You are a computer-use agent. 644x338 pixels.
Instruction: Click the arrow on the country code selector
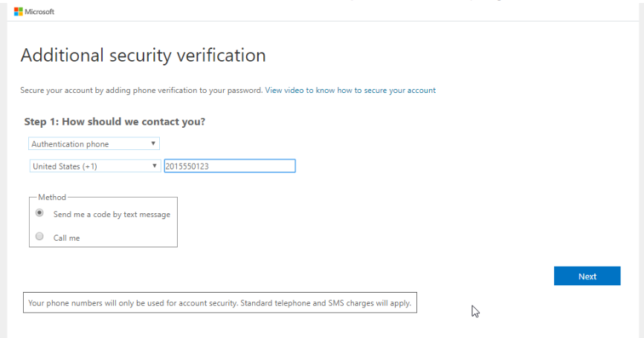click(x=154, y=166)
